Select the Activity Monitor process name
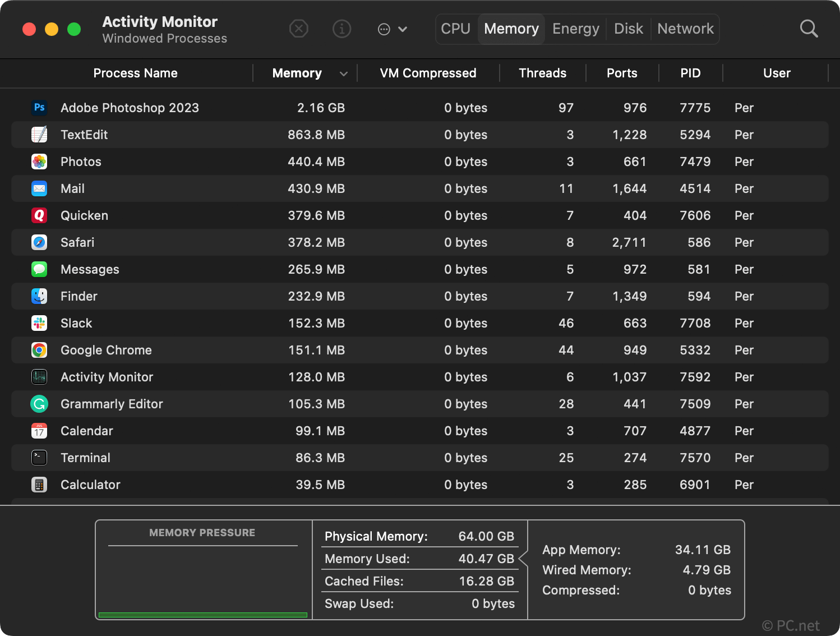Screen dimensions: 840x636 coord(107,377)
